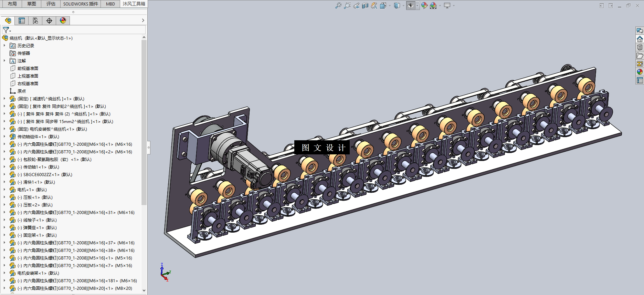The width and height of the screenshot is (644, 295).
Task: Click the View Settings monitor icon
Action: 447,6
